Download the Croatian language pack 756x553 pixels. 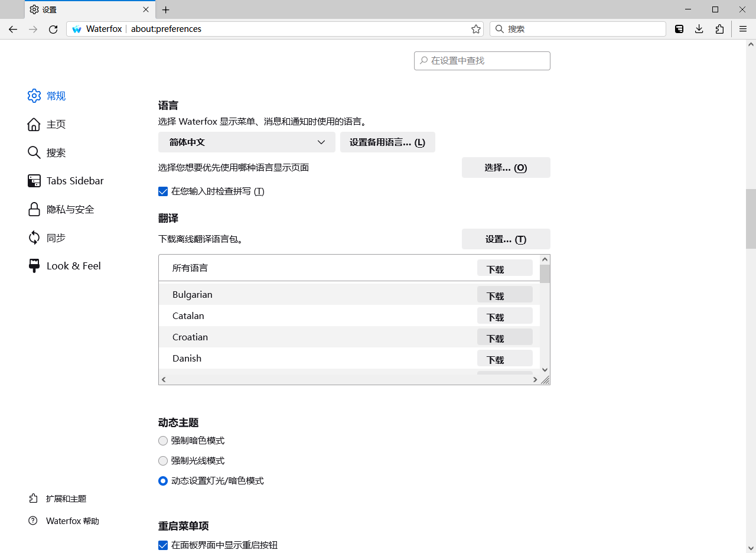(x=505, y=337)
